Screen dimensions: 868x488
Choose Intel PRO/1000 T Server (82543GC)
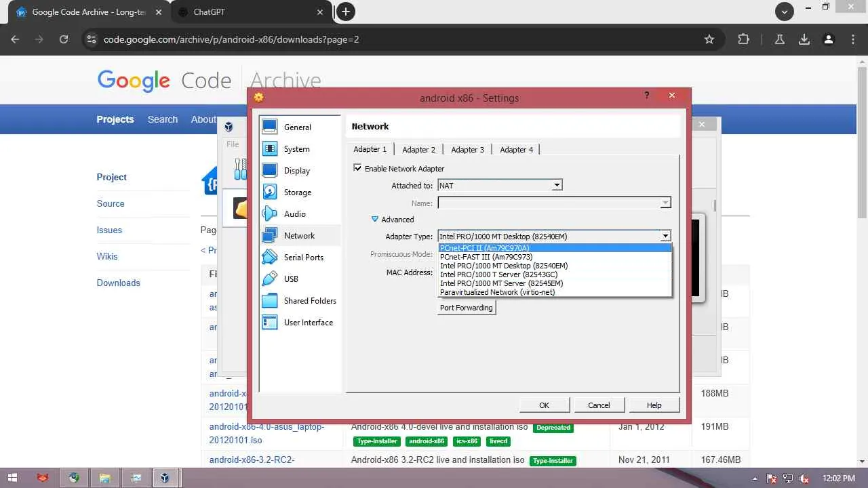click(x=555, y=274)
